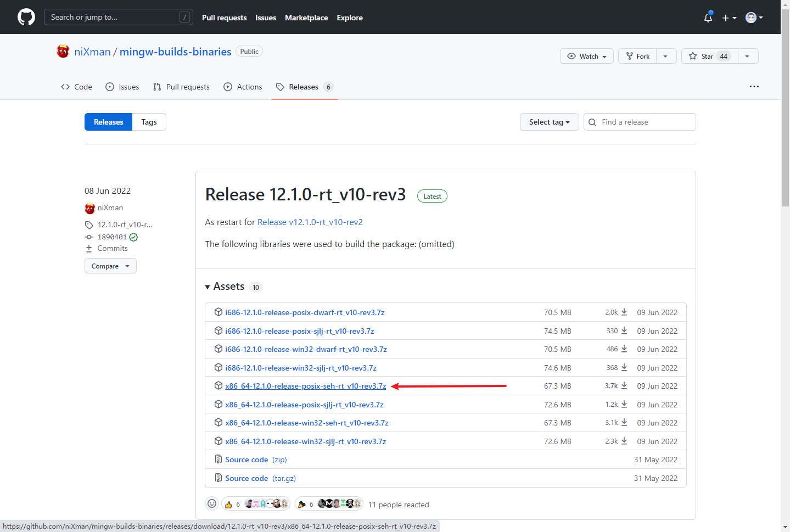Click package icon for x86_64 posix-seh asset
790x532 pixels.
pos(218,385)
